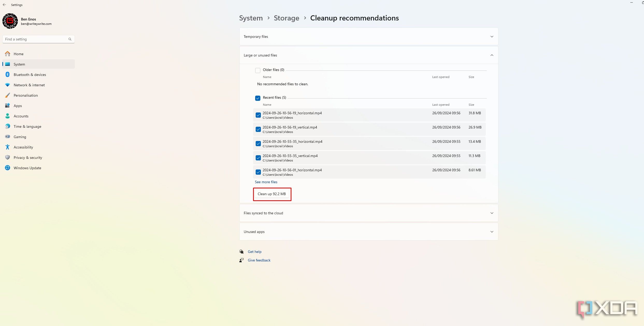Viewport: 644px width, 326px height.
Task: Go to System in breadcrumb
Action: [x=251, y=18]
